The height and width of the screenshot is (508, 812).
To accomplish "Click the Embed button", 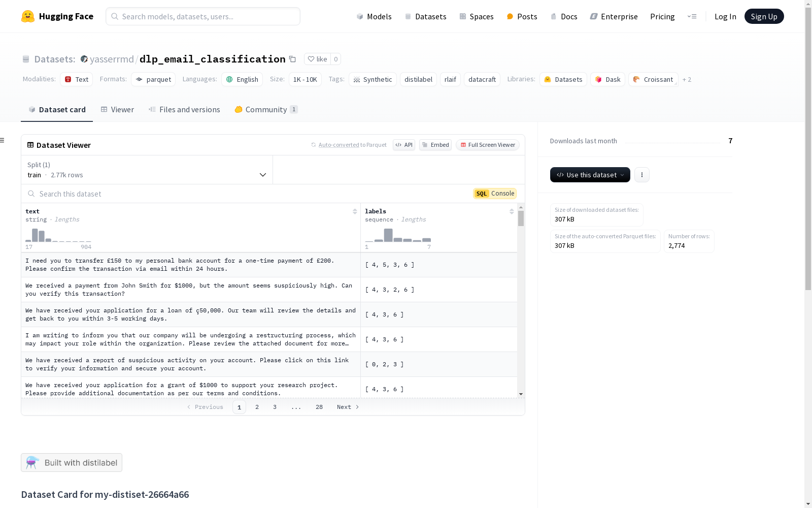I will tap(435, 145).
